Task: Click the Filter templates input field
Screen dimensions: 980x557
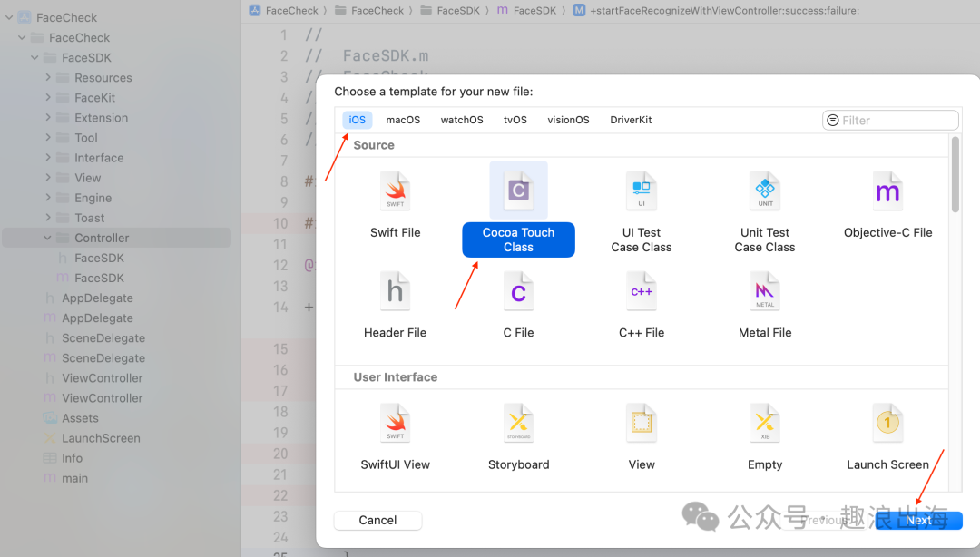Action: point(890,120)
